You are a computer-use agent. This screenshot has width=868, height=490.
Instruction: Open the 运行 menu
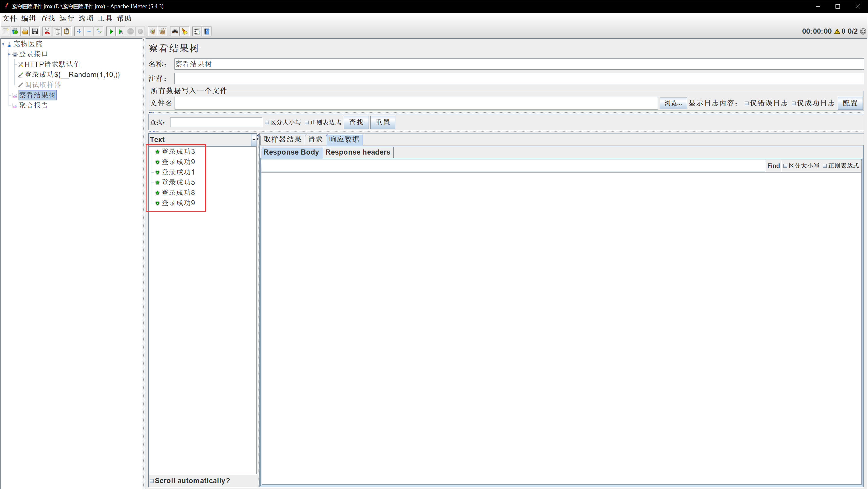(x=66, y=18)
